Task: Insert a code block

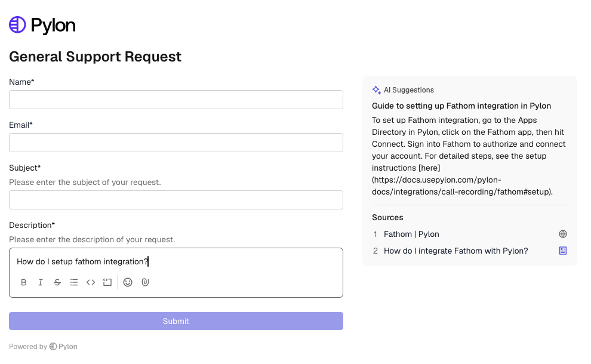Action: [x=107, y=282]
